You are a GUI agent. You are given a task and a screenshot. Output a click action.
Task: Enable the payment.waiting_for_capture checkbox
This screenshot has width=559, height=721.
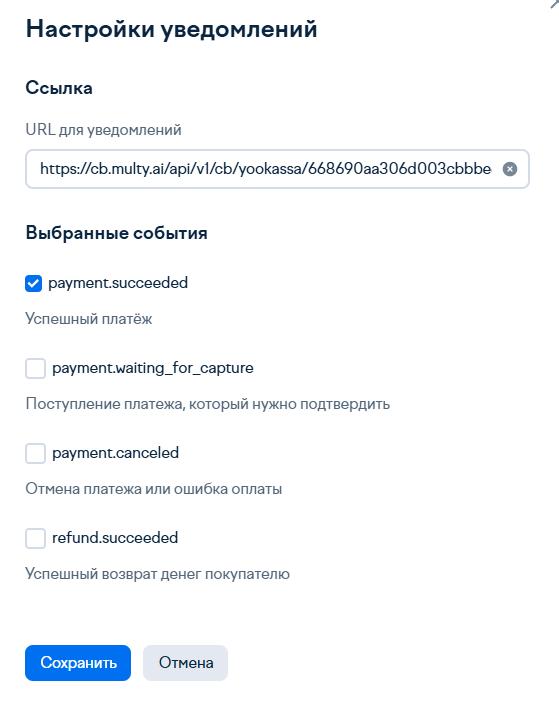[x=35, y=368]
